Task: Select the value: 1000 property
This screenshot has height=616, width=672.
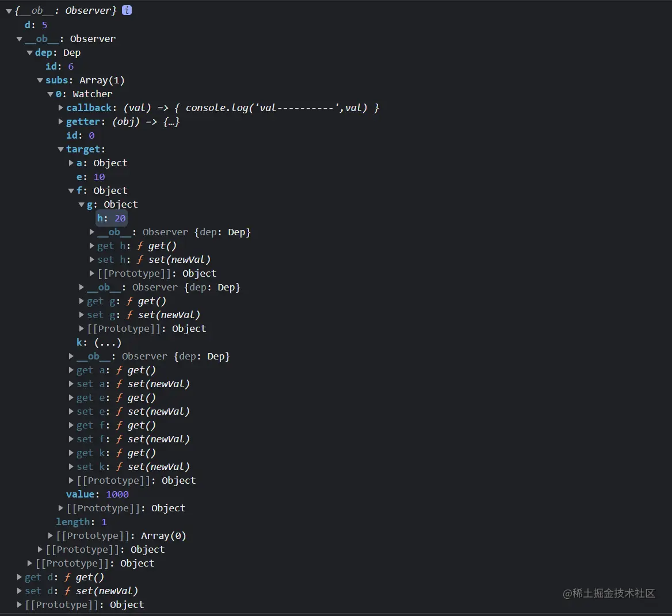Action: tap(97, 494)
